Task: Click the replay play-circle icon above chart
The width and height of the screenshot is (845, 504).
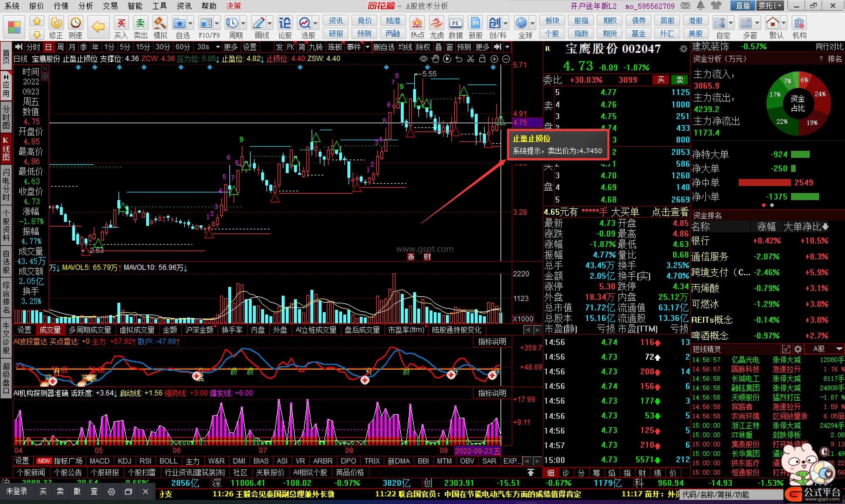Action: coord(447,59)
